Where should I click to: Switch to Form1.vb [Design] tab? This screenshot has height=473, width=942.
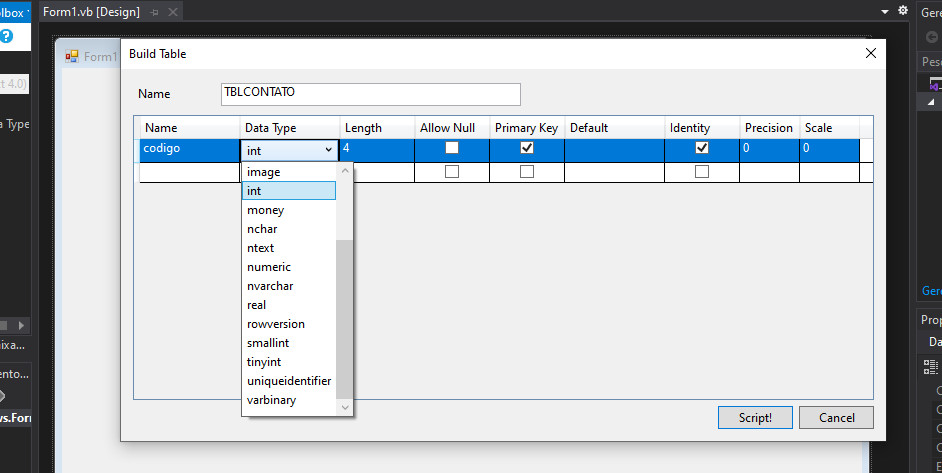coord(91,12)
